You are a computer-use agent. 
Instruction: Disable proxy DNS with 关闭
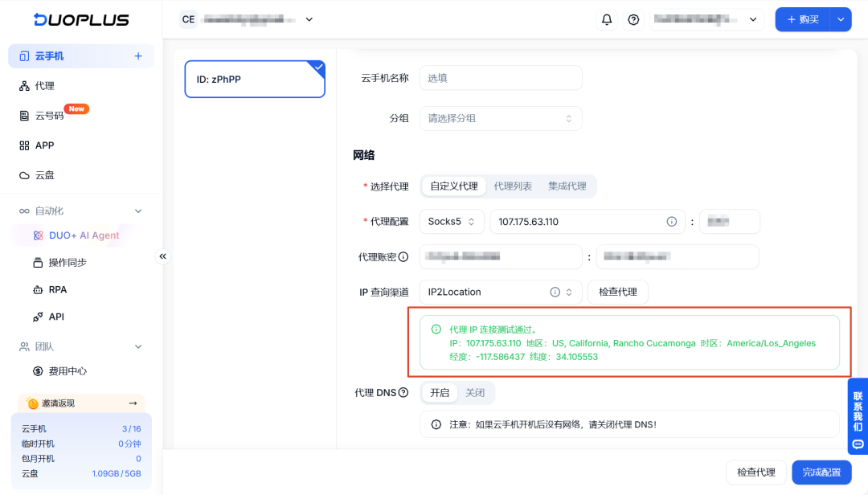coord(475,393)
